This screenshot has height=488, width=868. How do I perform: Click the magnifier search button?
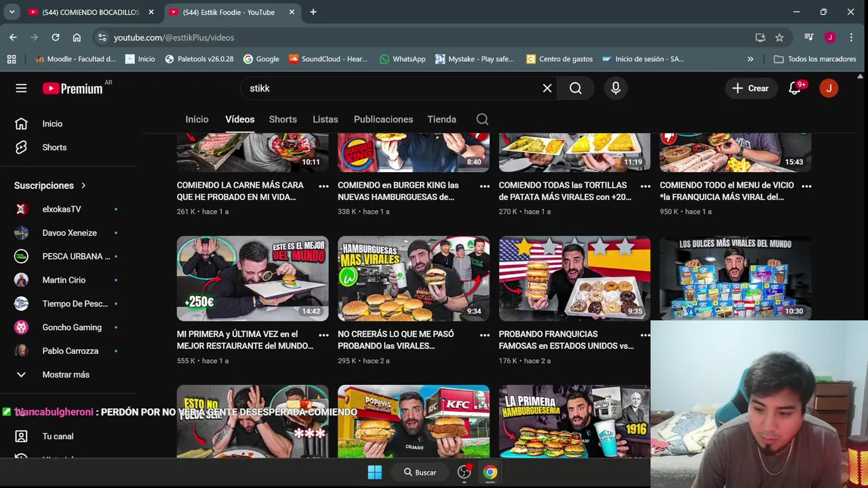pos(576,88)
